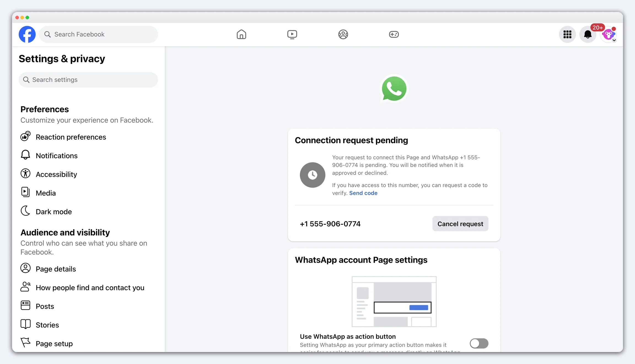Go to the Home feed icon

[241, 34]
